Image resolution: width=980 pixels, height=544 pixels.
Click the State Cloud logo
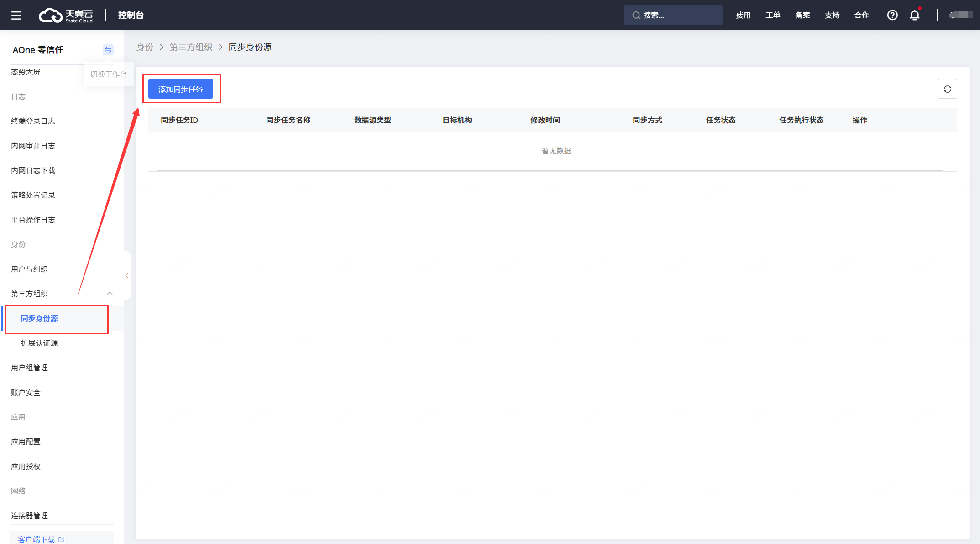click(66, 15)
